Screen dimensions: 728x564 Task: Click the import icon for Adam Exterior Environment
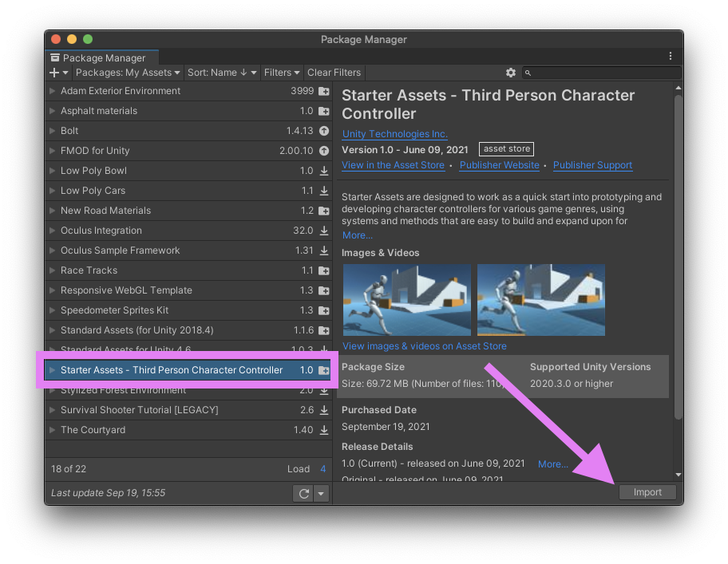pos(324,91)
